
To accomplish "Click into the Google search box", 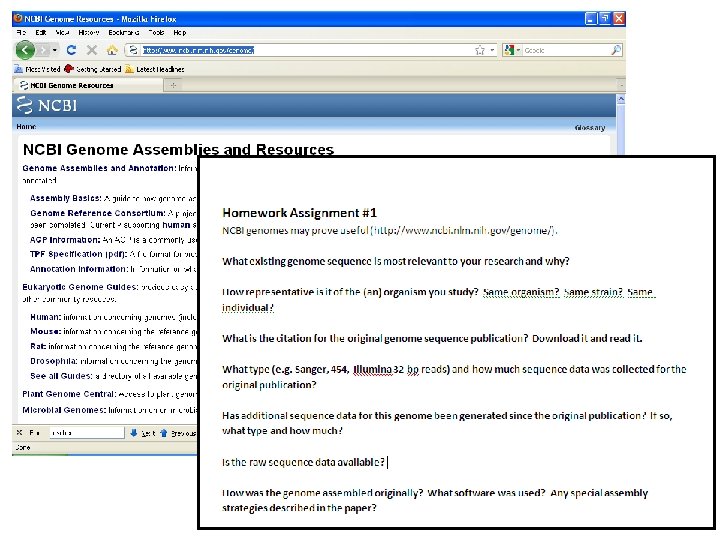I will pyautogui.click(x=566, y=50).
